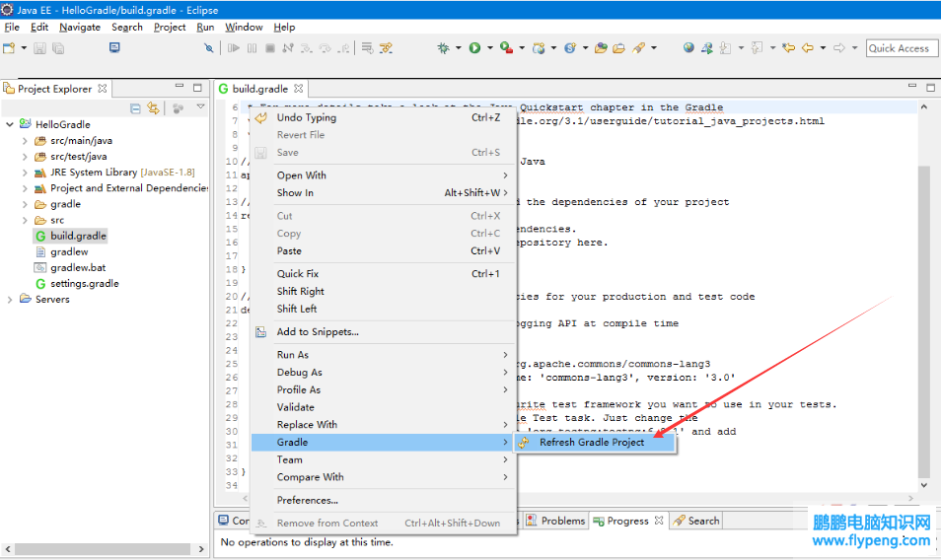Click the Run Last Tool icon with red toolbox
Viewport: 941px width, 560px height.
[x=507, y=48]
